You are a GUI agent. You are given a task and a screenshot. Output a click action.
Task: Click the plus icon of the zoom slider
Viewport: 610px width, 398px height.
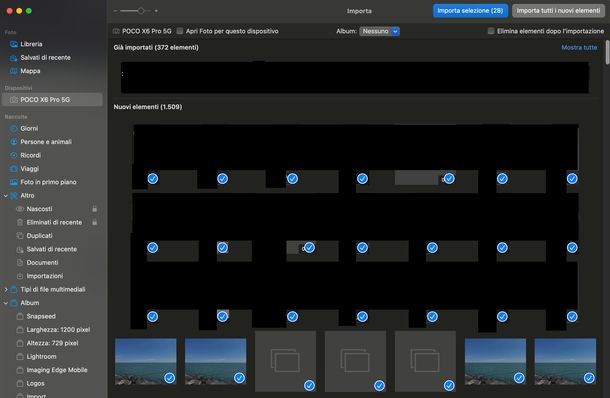[156, 11]
